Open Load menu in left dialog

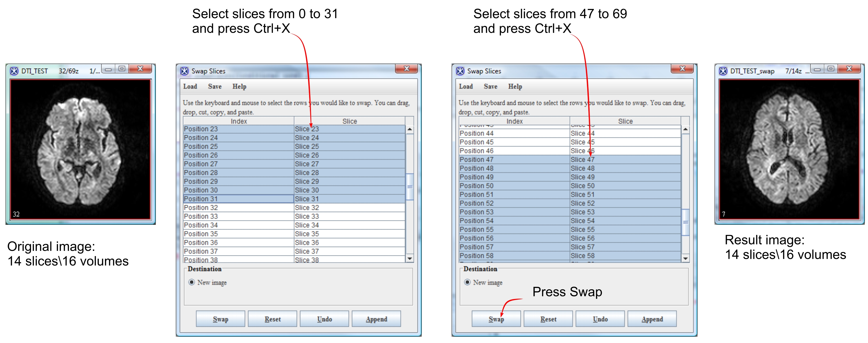[190, 87]
